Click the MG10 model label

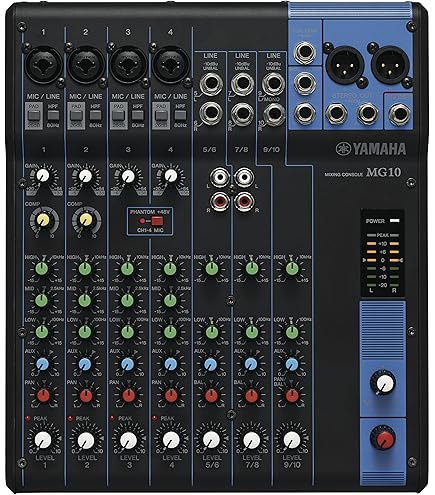coord(384,172)
